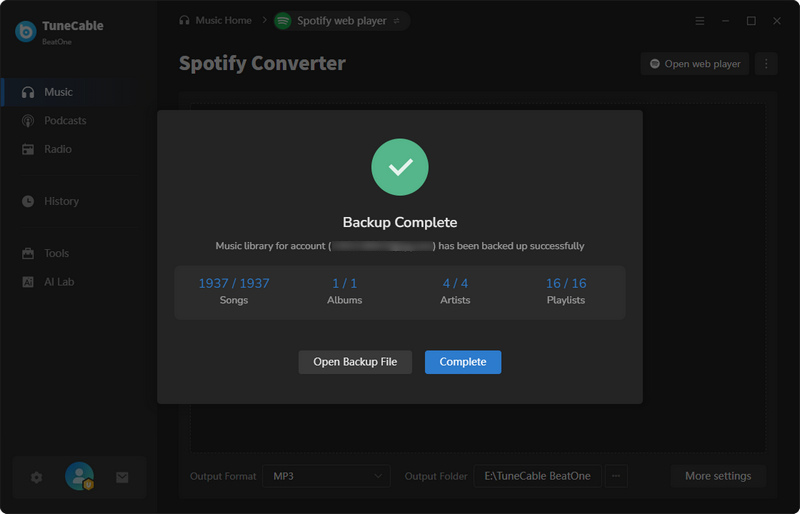Viewport: 800px width, 514px height.
Task: Close the TuneCable window
Action: (777, 21)
